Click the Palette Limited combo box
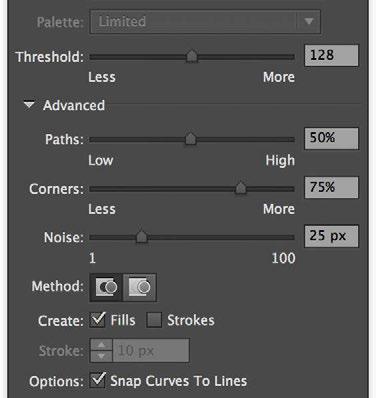 pos(205,22)
